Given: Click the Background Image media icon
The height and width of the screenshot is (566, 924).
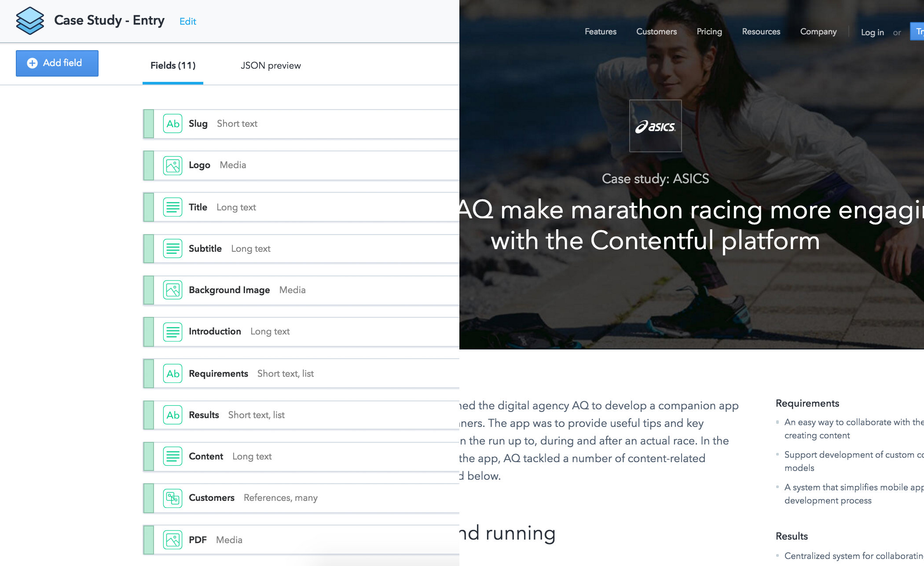Looking at the screenshot, I should click(x=172, y=290).
